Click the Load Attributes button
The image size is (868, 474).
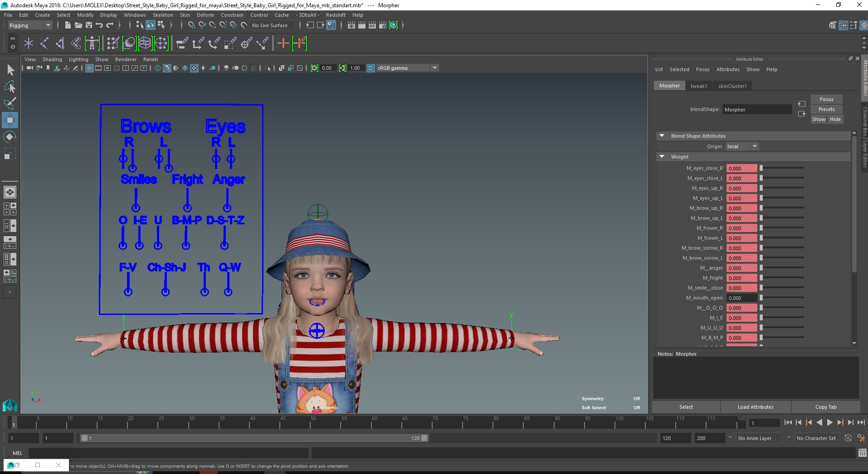(x=756, y=407)
